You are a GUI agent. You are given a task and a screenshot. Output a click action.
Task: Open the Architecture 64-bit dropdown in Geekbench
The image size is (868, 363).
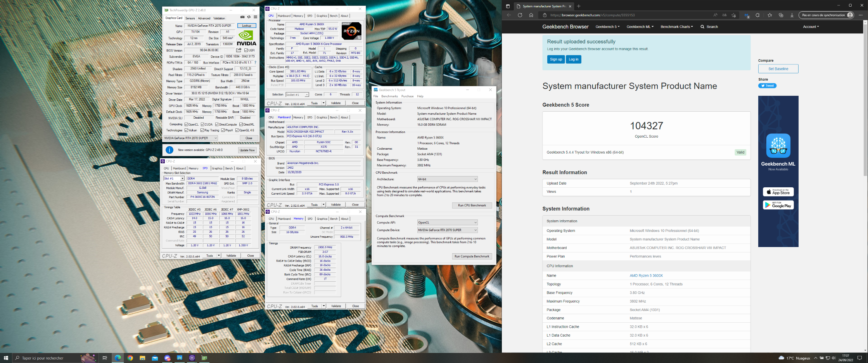[447, 179]
